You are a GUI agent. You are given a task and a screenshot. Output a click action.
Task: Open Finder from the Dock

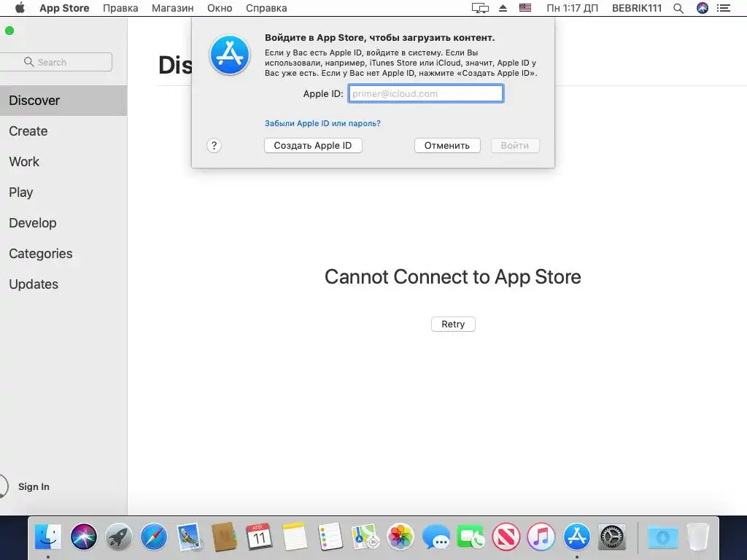(x=48, y=537)
